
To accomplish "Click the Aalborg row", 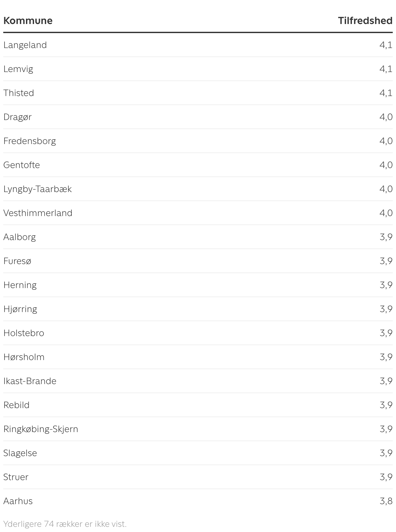I will (x=198, y=237).
